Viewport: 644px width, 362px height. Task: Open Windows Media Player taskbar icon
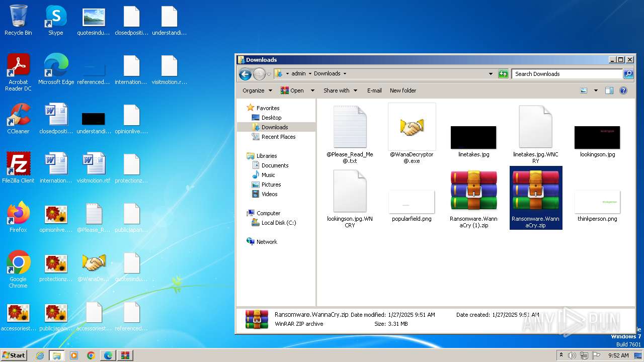click(x=74, y=355)
